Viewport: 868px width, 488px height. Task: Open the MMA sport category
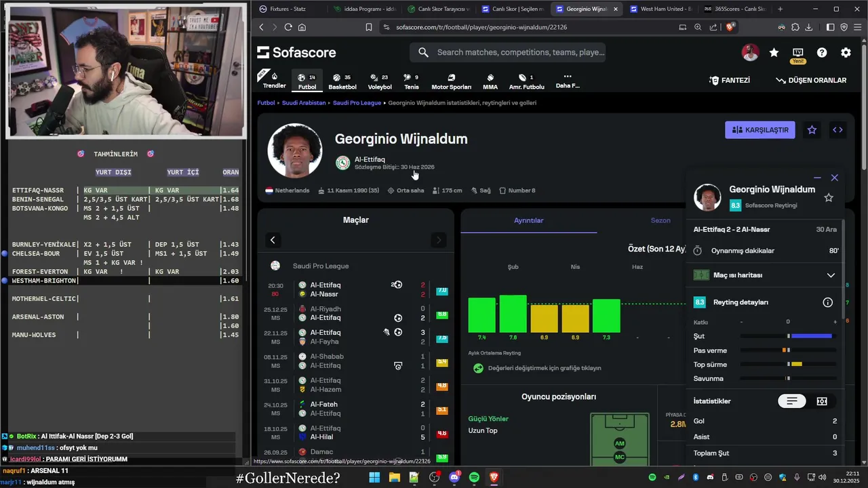click(490, 81)
